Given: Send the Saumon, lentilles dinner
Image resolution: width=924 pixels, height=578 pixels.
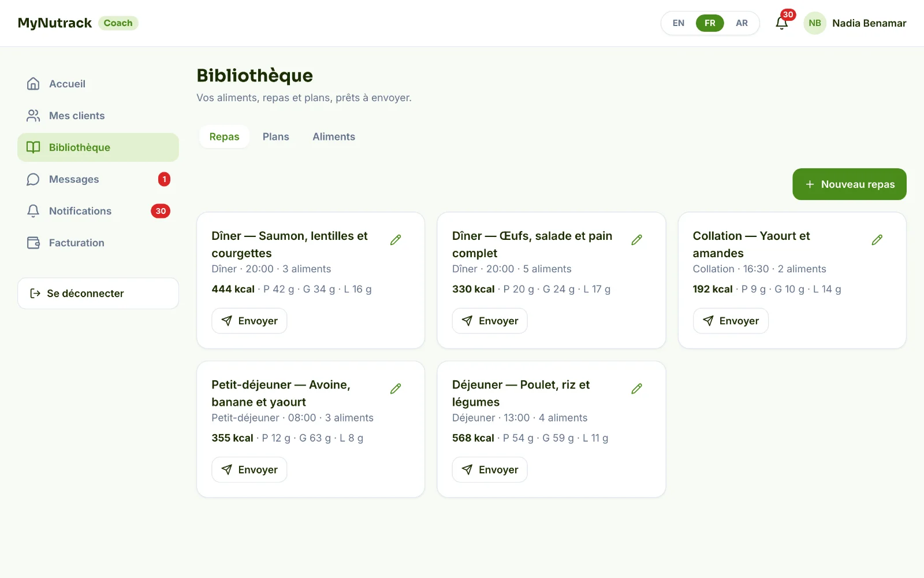Looking at the screenshot, I should coord(249,321).
